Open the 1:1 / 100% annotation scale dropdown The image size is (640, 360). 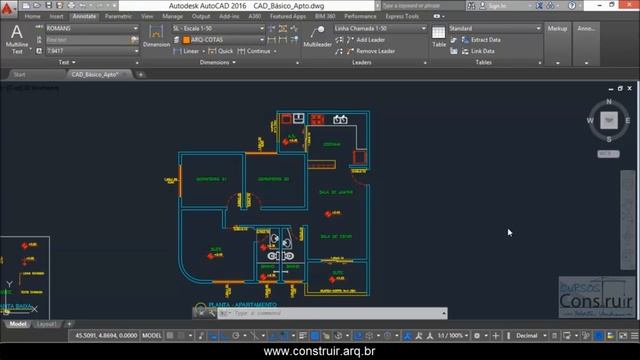coord(453,336)
